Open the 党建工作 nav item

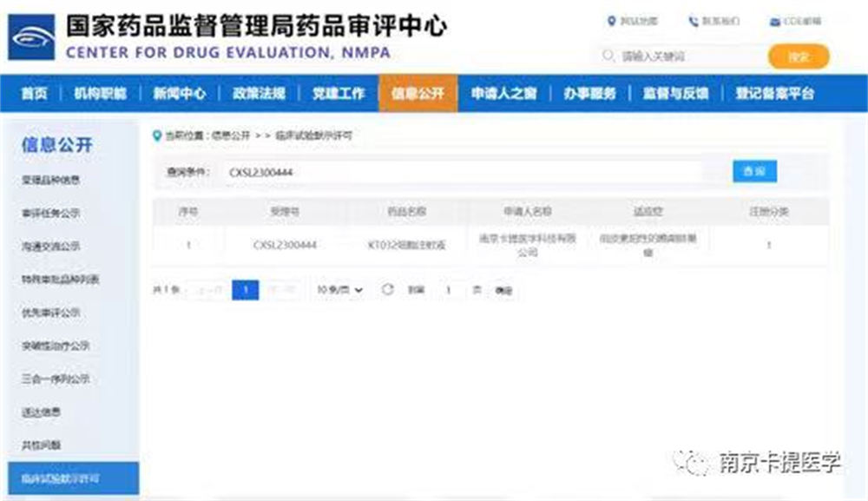(339, 93)
